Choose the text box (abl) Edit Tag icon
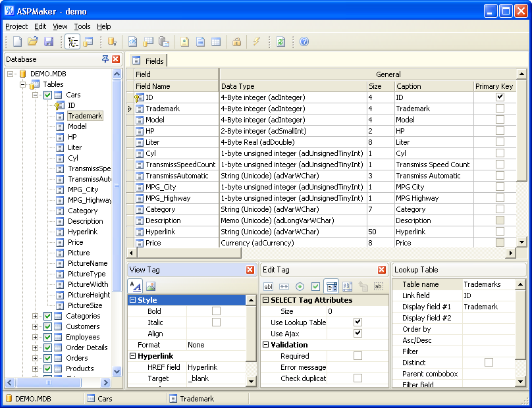Screen dimensions: 532x408 [x=268, y=286]
